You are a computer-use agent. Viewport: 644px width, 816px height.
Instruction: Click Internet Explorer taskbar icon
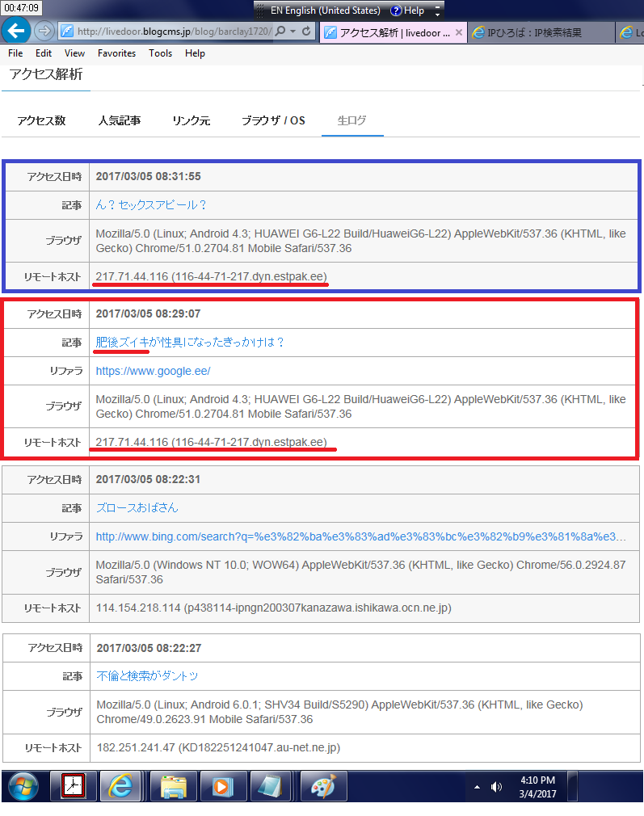tap(120, 786)
